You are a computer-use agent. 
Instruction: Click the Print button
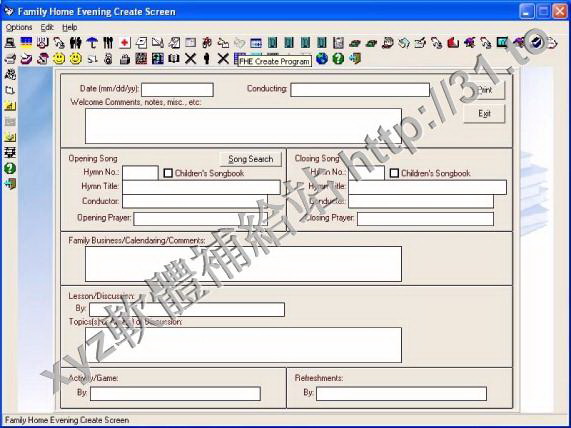(485, 90)
